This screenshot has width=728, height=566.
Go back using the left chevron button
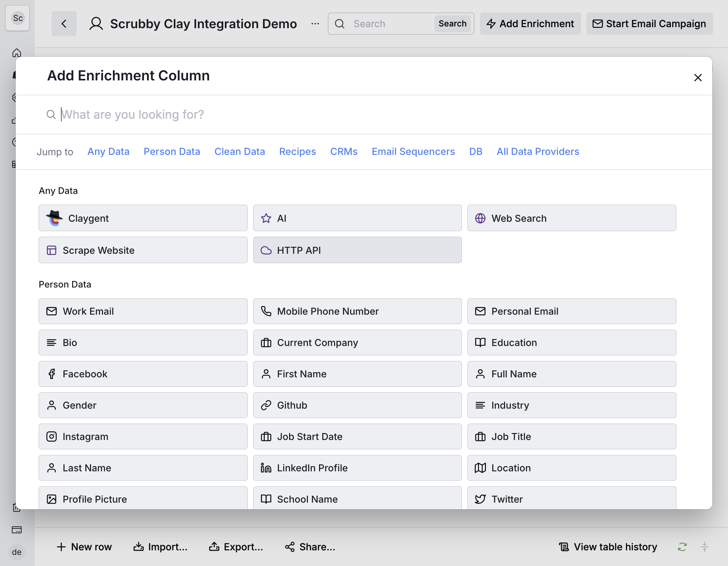pyautogui.click(x=64, y=24)
